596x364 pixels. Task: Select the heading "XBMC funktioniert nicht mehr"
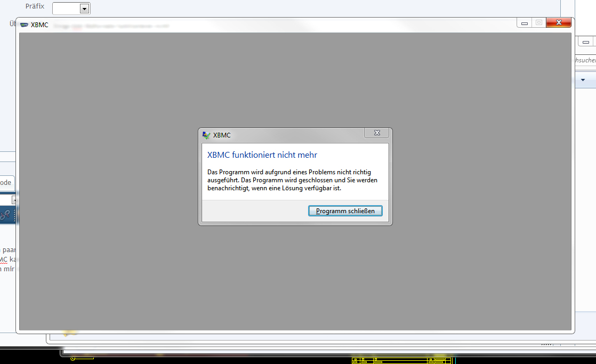click(262, 155)
